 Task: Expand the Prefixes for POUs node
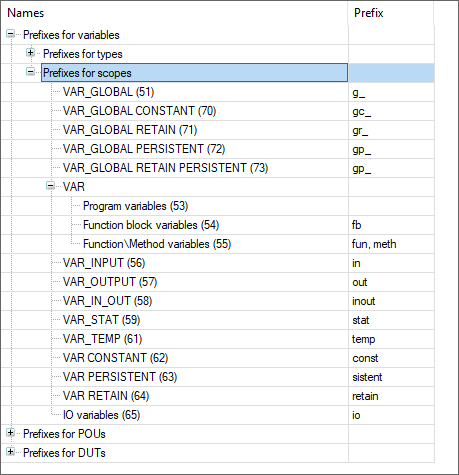[x=11, y=433]
